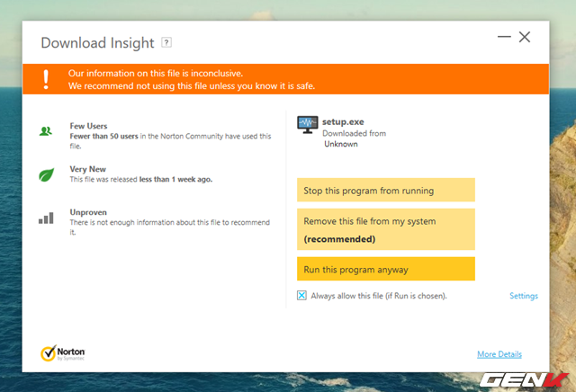Toggle the 'Always allow this file' checkbox
Viewport: 576px width, 392px height.
[x=301, y=295]
